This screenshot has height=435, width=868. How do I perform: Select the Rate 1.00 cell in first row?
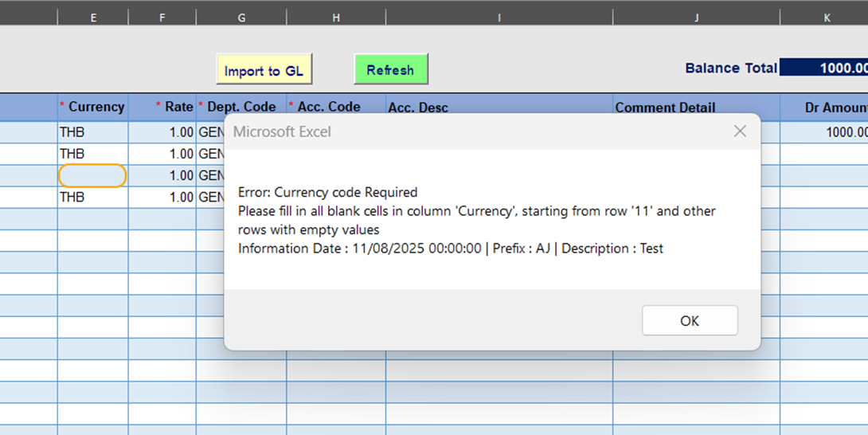(162, 132)
